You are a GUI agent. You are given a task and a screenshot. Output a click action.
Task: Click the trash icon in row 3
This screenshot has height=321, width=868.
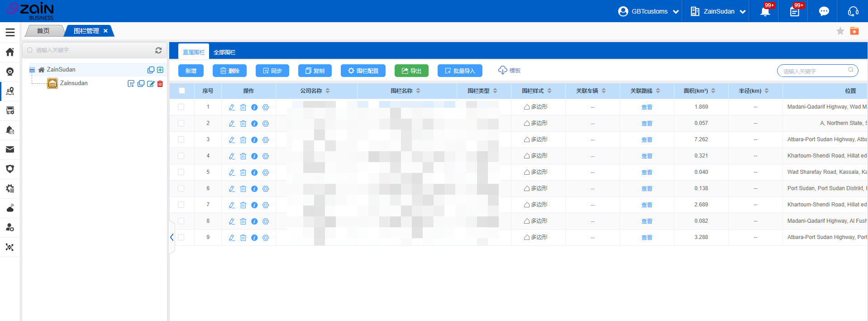click(243, 140)
